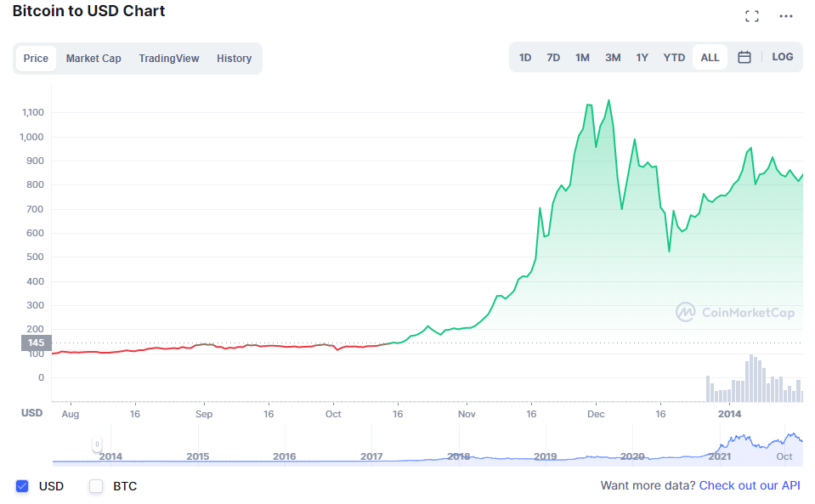Click 2015 on the navigator timeline
Viewport: 815px width, 504px height.
[197, 456]
